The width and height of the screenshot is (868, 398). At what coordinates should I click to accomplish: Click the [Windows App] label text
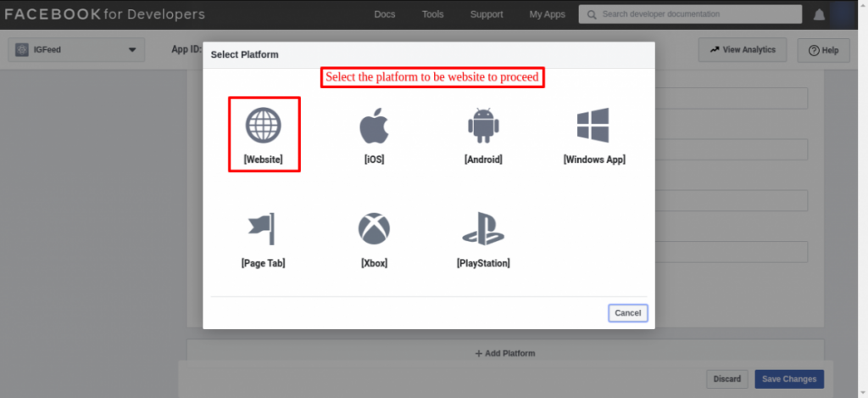(x=594, y=160)
